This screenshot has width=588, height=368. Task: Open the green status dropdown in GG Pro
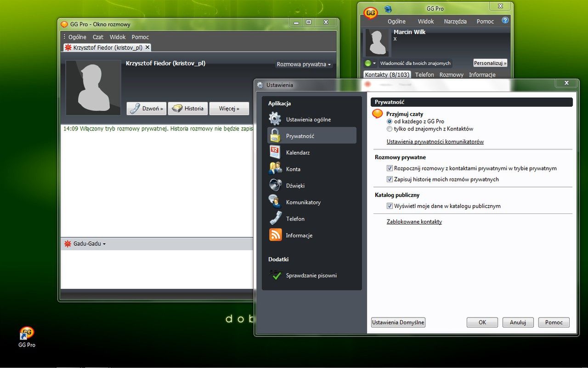370,63
